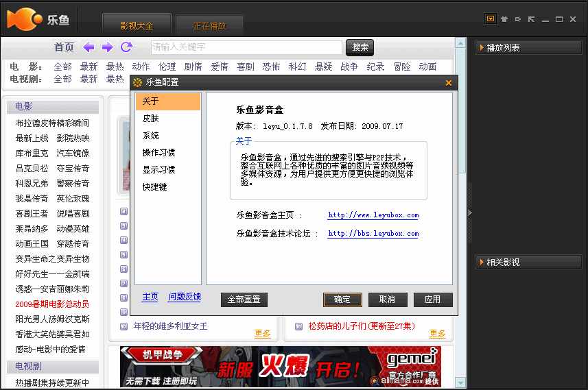Switch to the 正在播放 tab
Viewport: 588px width, 390px height.
click(210, 25)
